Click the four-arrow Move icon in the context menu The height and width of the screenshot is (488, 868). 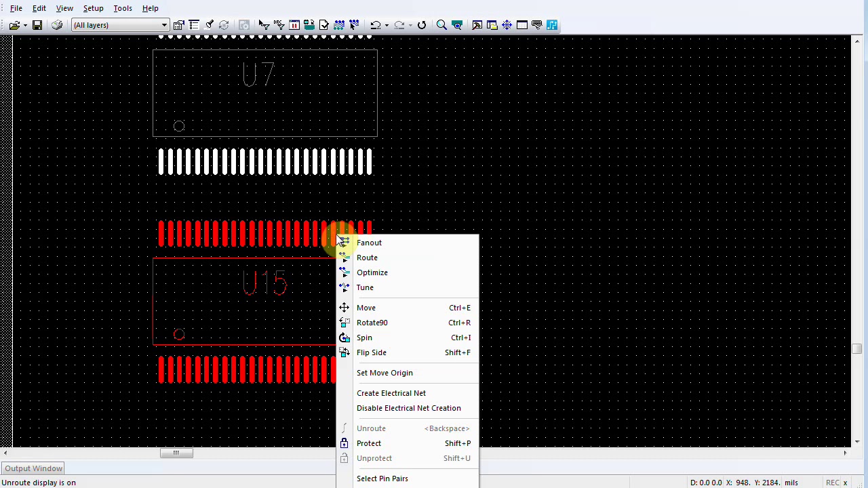[344, 308]
